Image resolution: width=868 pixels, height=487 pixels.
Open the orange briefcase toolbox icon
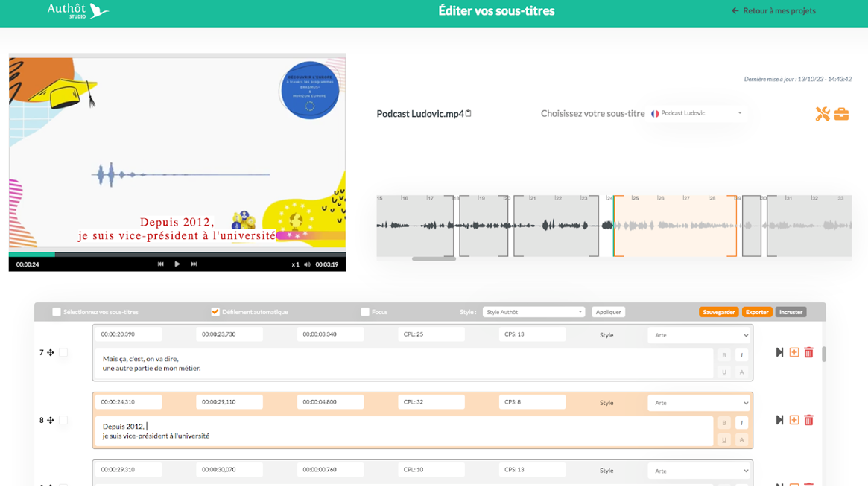coord(841,114)
